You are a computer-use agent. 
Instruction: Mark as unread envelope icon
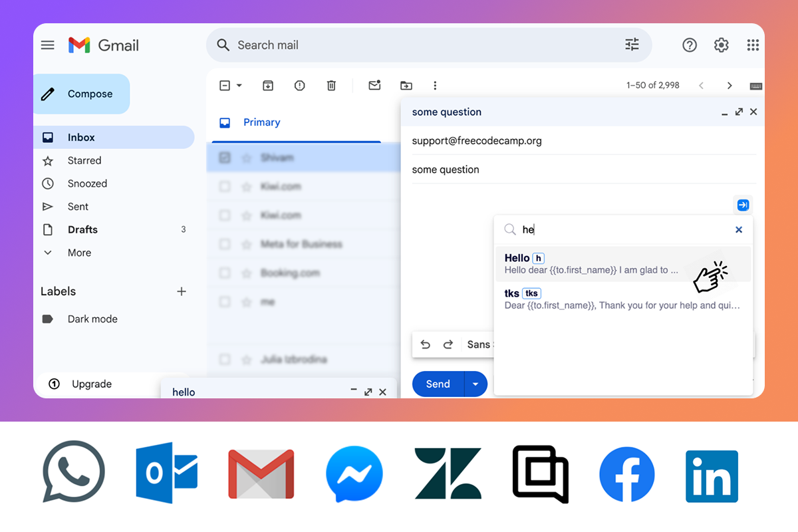374,85
